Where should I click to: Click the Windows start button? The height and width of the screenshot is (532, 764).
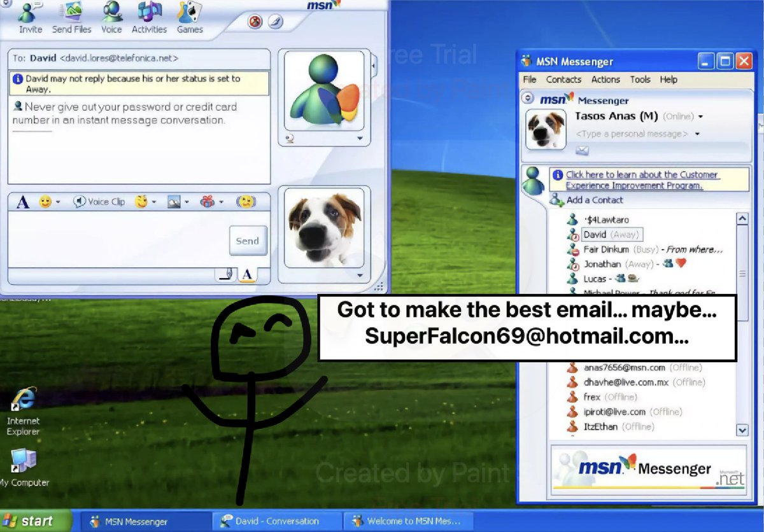click(36, 521)
